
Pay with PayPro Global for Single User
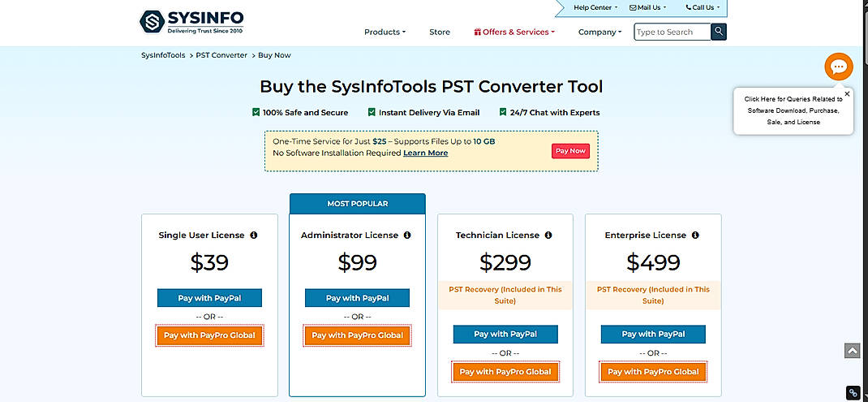coord(209,335)
